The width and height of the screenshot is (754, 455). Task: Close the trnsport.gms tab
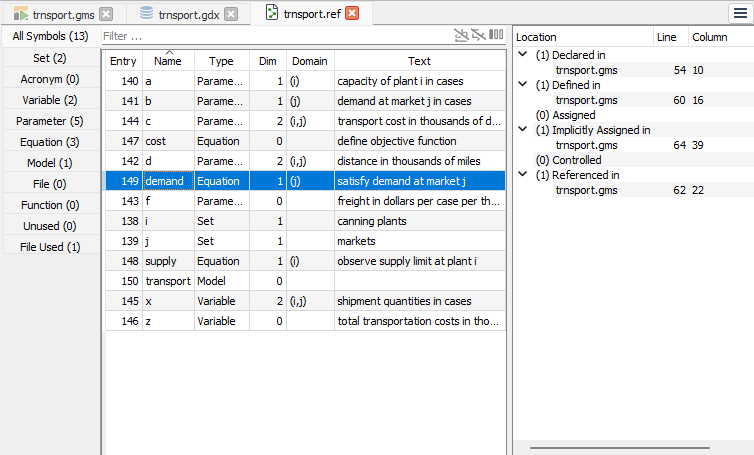[106, 14]
